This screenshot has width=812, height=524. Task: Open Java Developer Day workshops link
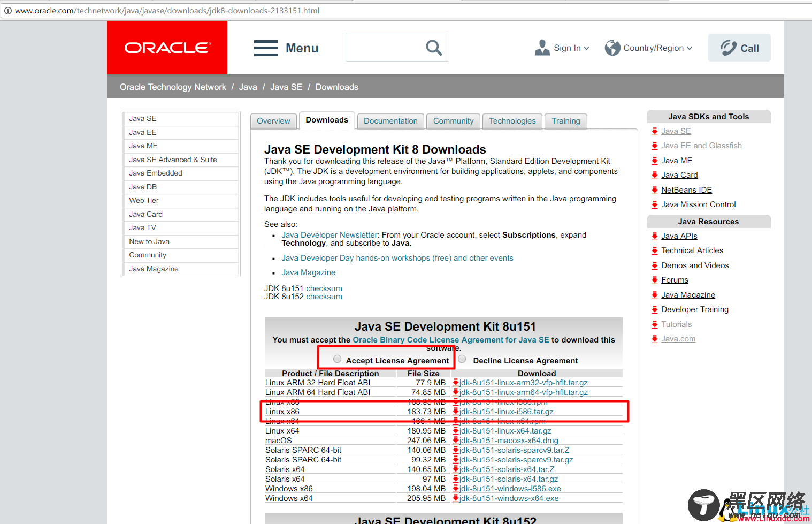click(397, 258)
